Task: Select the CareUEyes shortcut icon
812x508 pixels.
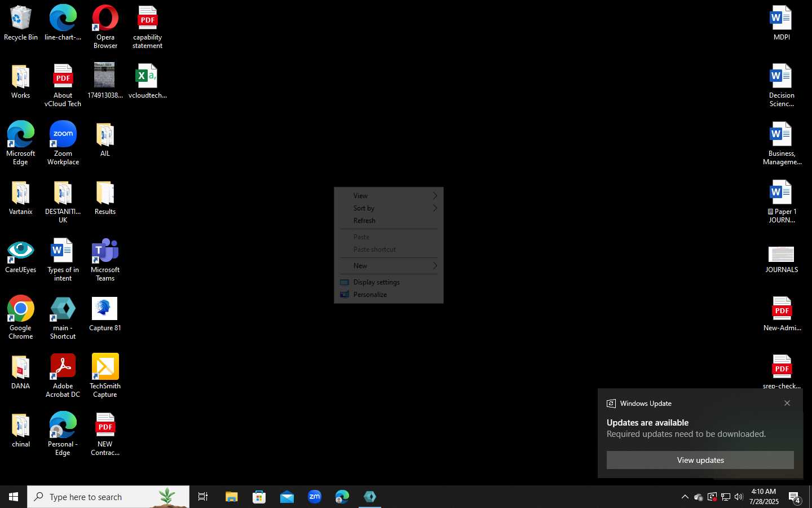Action: point(21,257)
